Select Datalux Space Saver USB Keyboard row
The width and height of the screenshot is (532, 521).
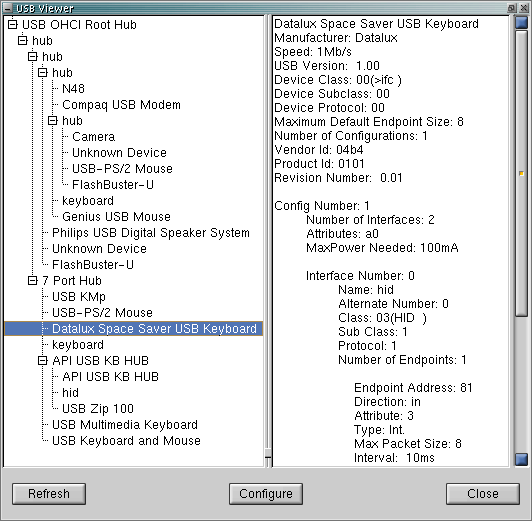point(134,329)
